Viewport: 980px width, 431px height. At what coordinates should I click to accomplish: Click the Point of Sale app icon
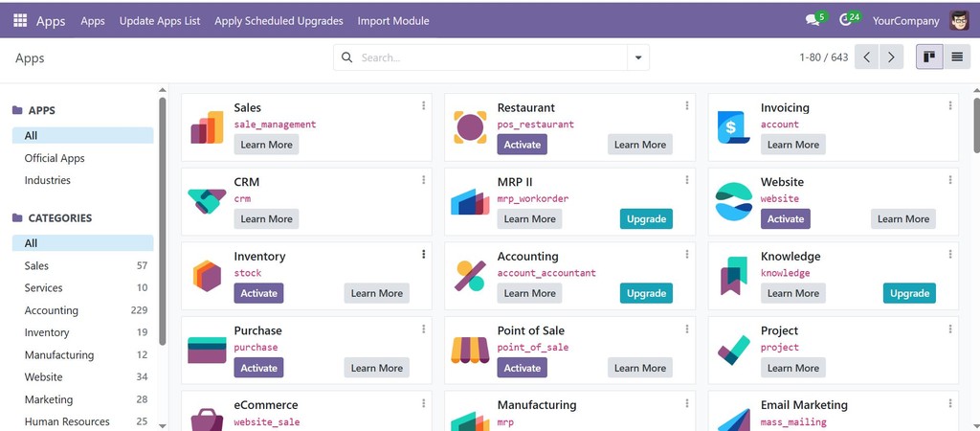pyautogui.click(x=470, y=351)
